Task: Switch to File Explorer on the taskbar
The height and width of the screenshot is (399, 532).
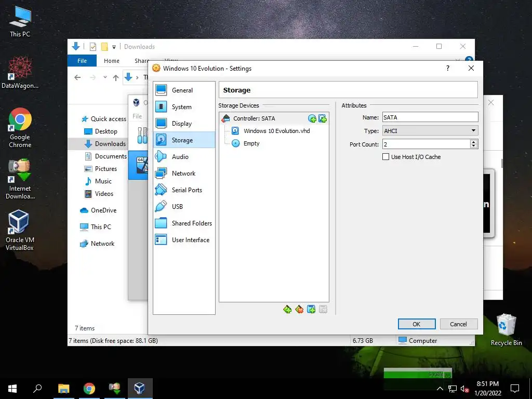Action: coord(64,389)
